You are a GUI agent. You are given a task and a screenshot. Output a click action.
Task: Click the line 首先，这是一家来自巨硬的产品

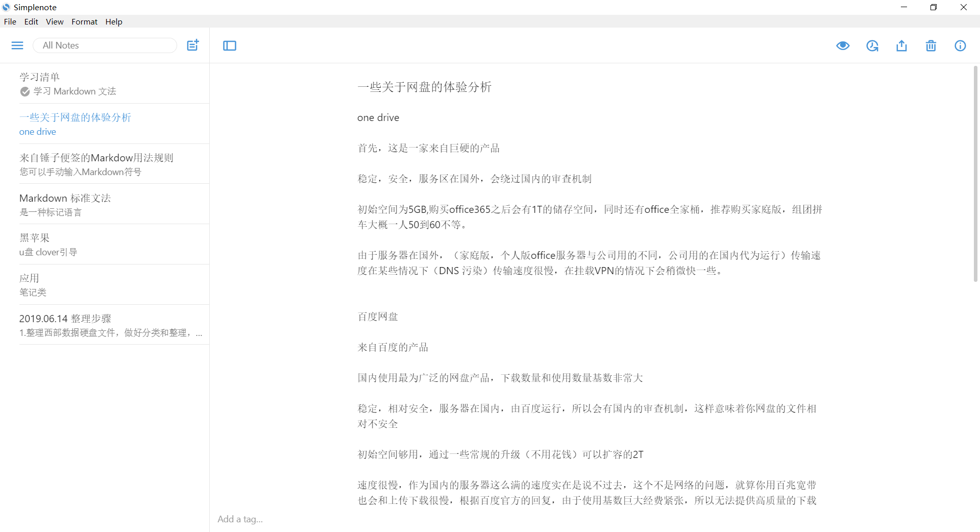pyautogui.click(x=429, y=148)
